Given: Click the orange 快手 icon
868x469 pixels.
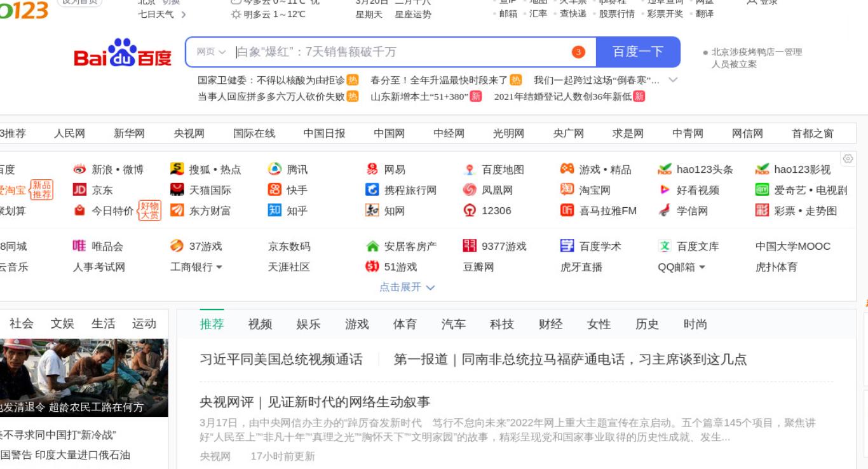Looking at the screenshot, I should pyautogui.click(x=275, y=190).
